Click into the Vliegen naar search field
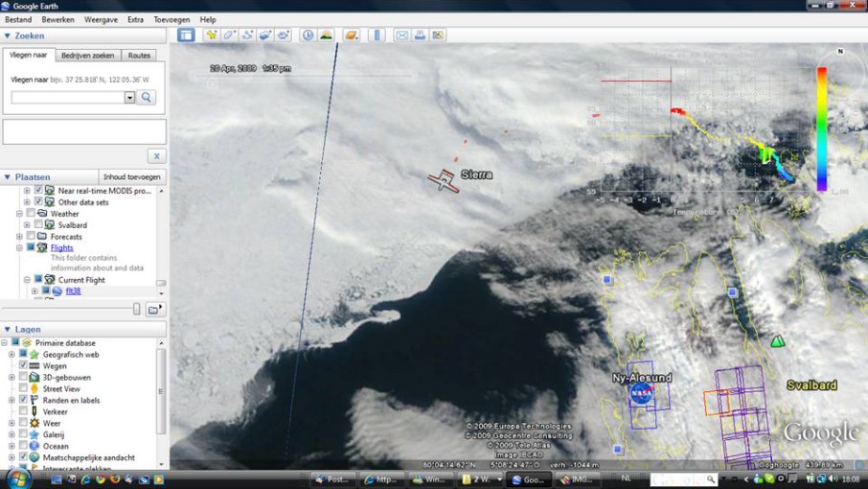 [x=68, y=98]
